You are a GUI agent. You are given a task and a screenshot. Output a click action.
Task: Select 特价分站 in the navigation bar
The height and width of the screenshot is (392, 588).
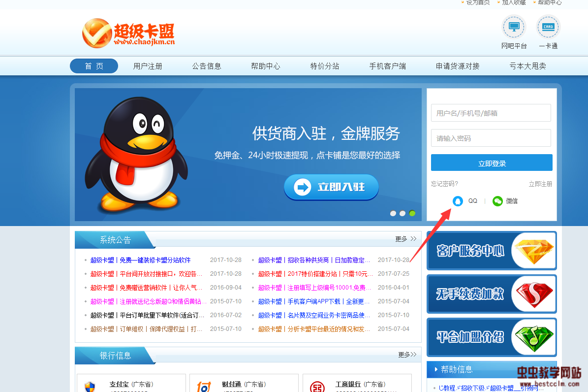325,66
